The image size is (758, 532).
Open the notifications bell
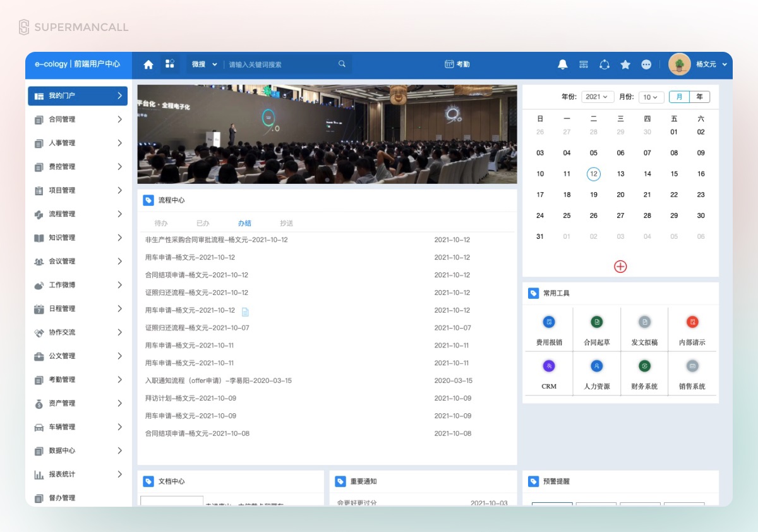pyautogui.click(x=563, y=64)
